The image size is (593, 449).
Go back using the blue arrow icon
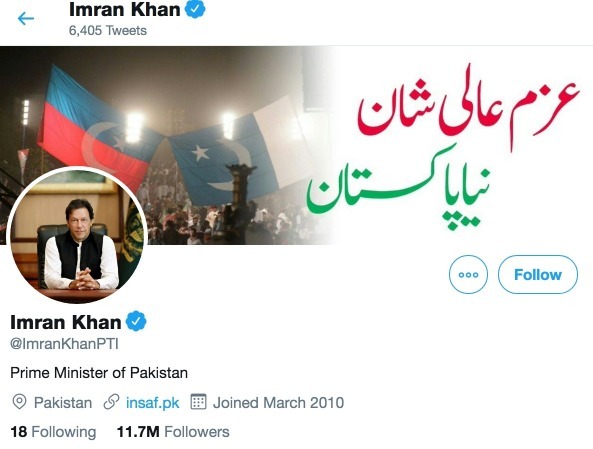tap(26, 18)
